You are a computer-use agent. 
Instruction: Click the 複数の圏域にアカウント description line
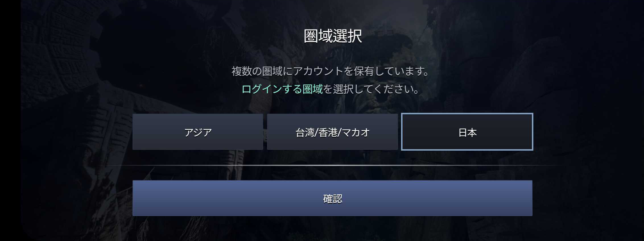tap(330, 71)
